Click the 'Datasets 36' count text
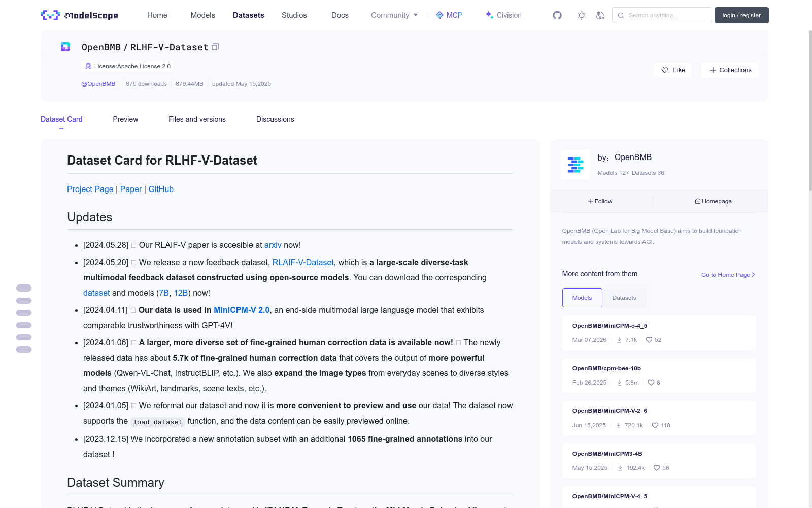Screen dimensions: 812x508 click(x=648, y=173)
